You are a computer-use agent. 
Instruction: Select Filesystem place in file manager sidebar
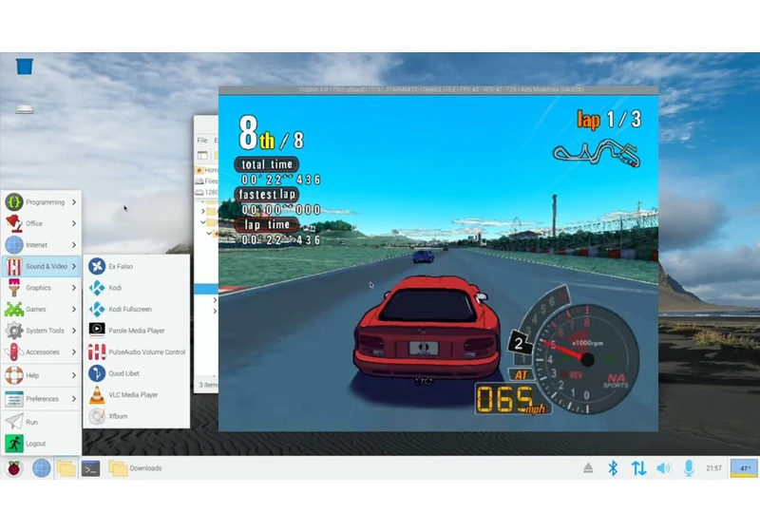coord(207,180)
